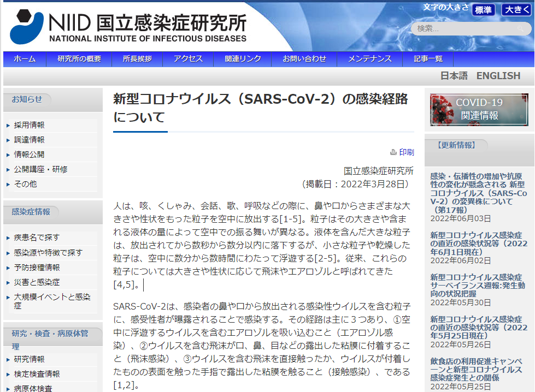Open 研究情報 in the sidebar
The width and height of the screenshot is (535, 392).
point(29,359)
